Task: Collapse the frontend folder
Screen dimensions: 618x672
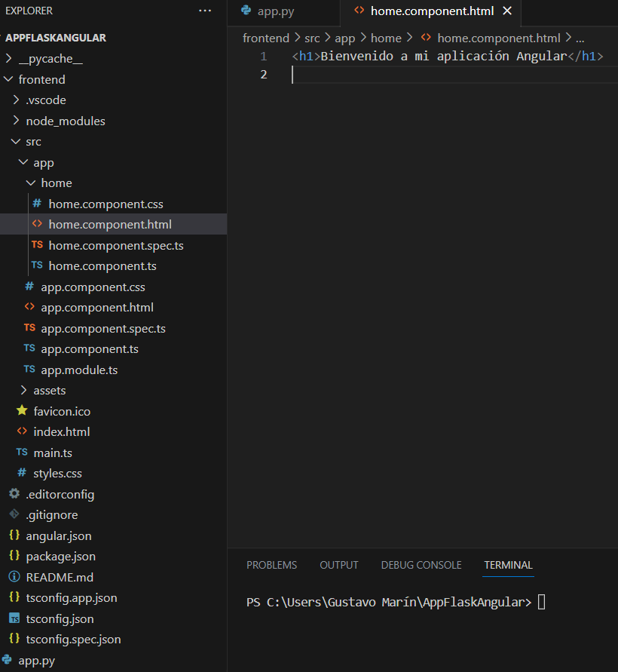Action: pyautogui.click(x=8, y=79)
